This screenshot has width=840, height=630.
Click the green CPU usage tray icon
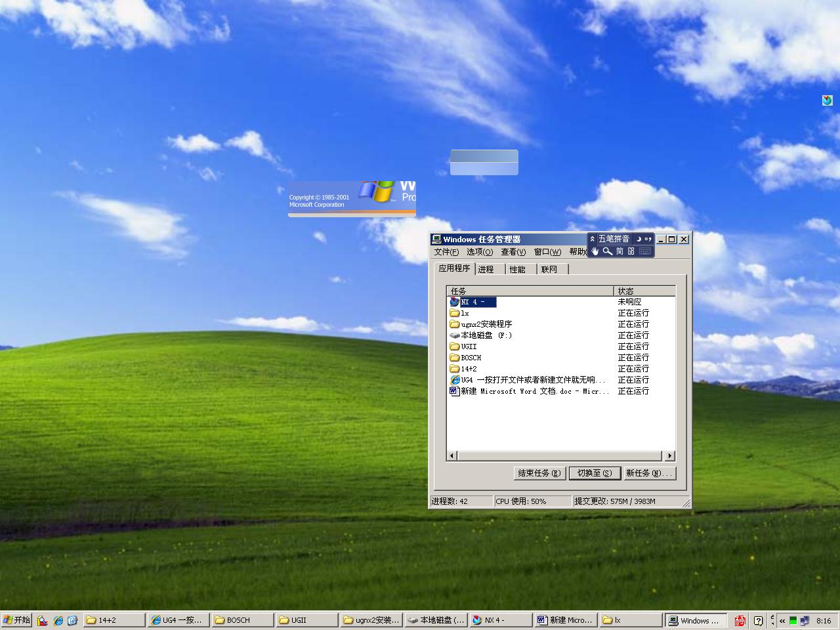(x=793, y=620)
